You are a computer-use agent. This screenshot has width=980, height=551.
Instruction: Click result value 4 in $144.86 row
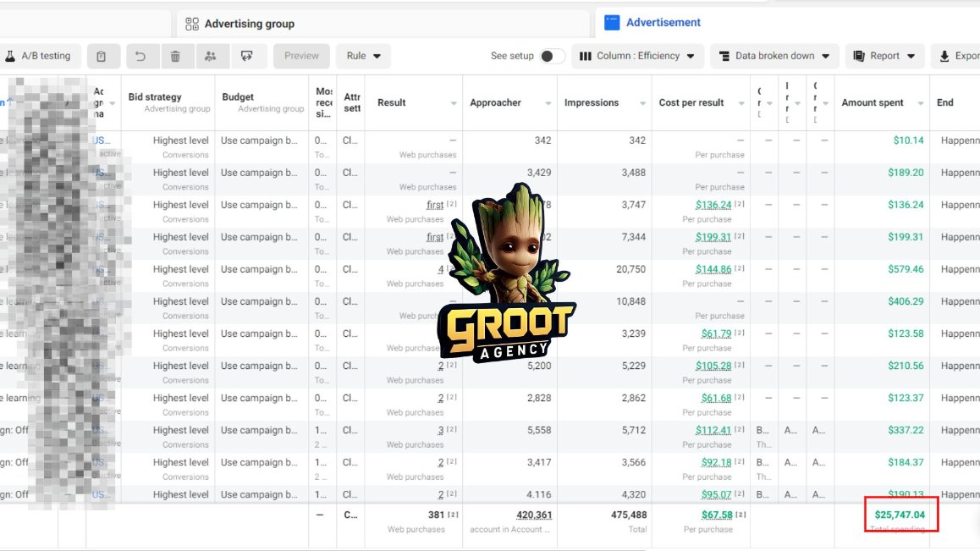coord(441,269)
